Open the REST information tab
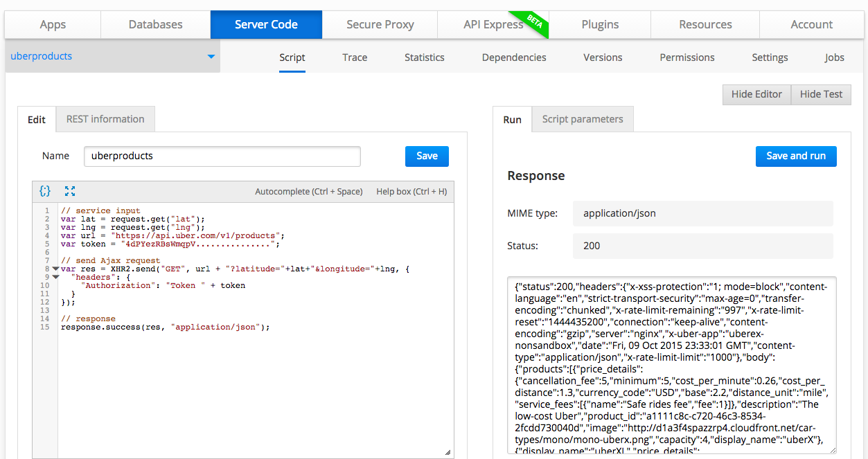The image size is (868, 459). coord(105,119)
